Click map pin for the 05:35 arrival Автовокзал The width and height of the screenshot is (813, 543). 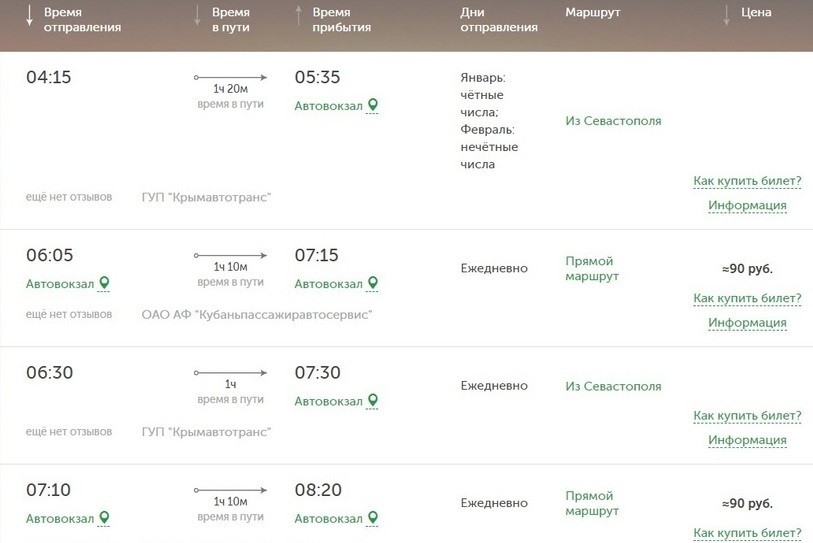pyautogui.click(x=373, y=105)
